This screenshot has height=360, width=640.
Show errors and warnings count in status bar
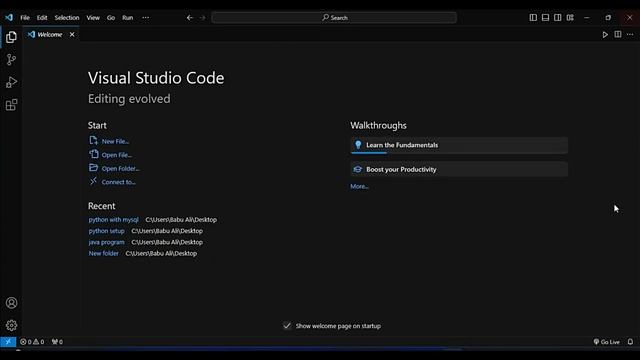point(32,342)
